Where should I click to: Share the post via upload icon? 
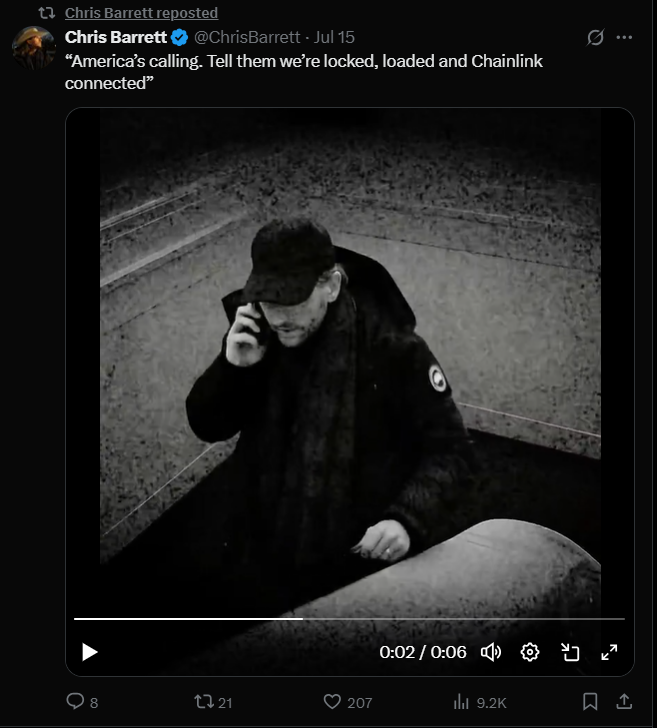[x=624, y=702]
